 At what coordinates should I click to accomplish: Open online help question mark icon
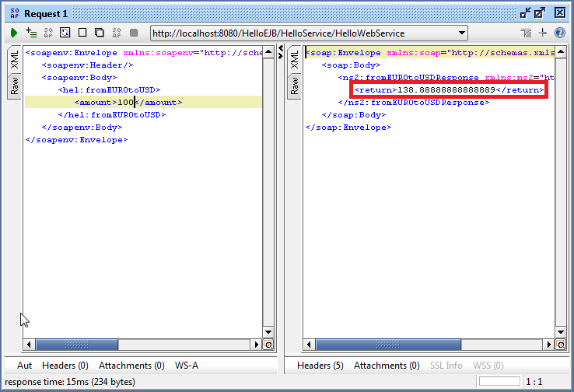pos(559,33)
